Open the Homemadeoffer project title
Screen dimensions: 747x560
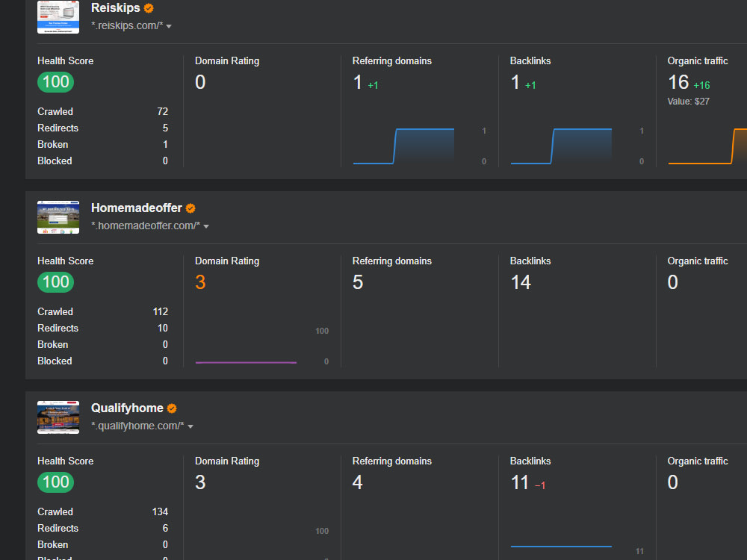(x=136, y=208)
